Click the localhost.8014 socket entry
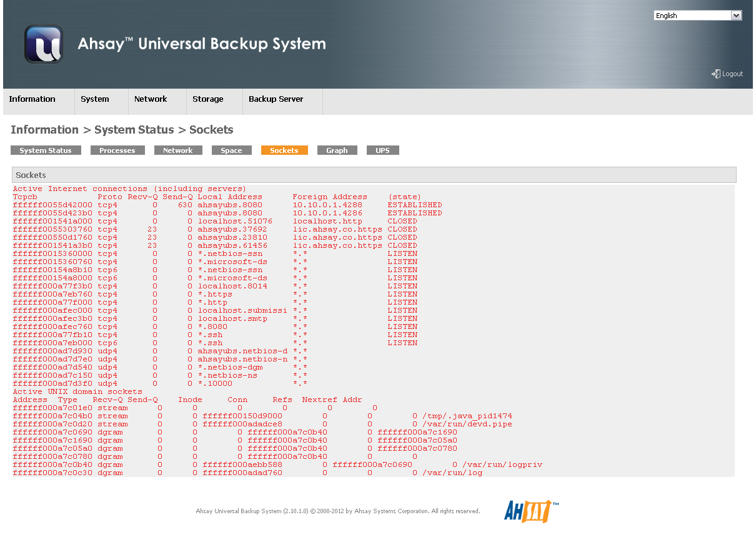The height and width of the screenshot is (545, 756). click(232, 286)
